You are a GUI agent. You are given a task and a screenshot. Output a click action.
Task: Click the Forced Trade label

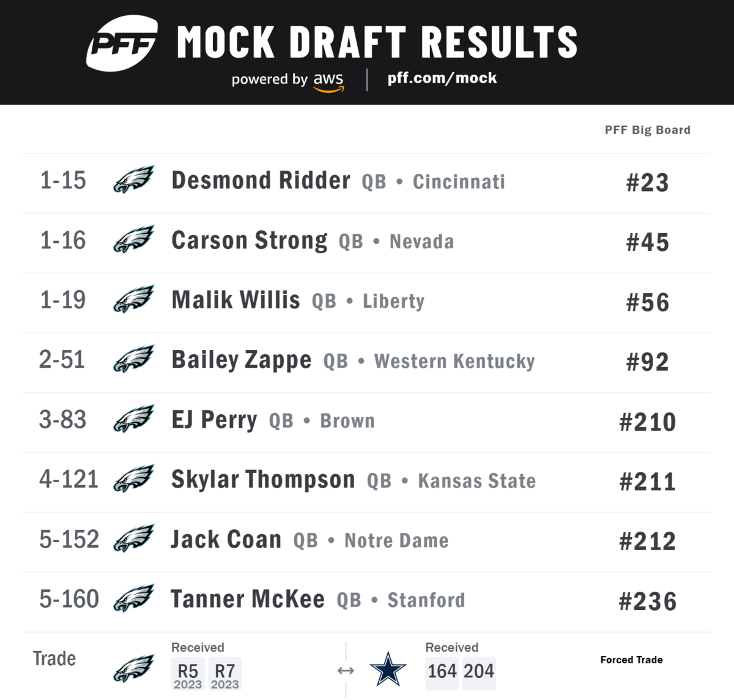[x=631, y=660]
